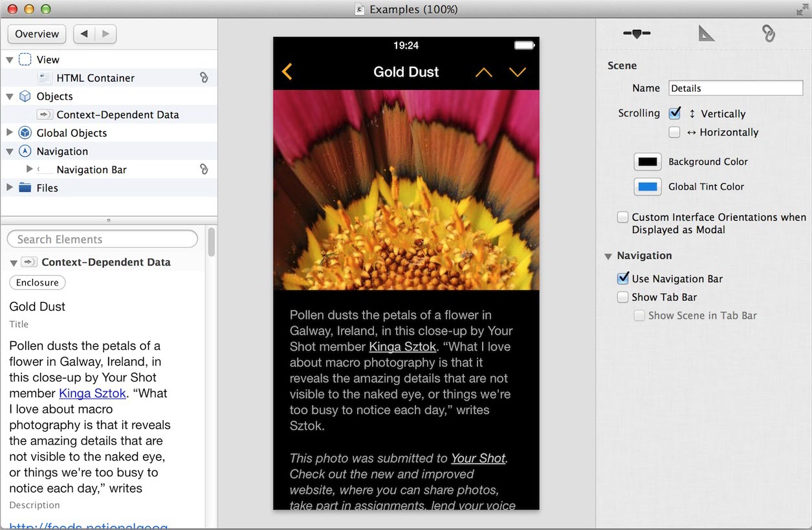Screen dimensions: 812x530
Task: Toggle Vertically scrolling checkbox
Action: tap(675, 113)
